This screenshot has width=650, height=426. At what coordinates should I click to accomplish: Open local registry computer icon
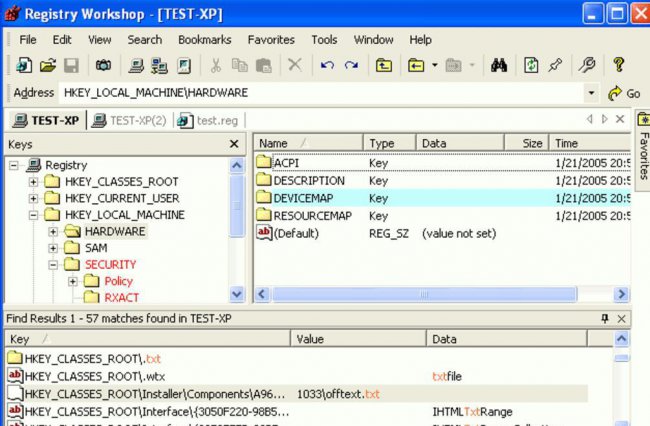[136, 65]
